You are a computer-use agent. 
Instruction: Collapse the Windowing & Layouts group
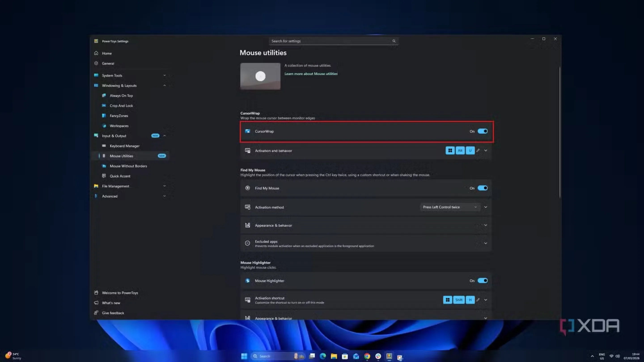coord(165,85)
